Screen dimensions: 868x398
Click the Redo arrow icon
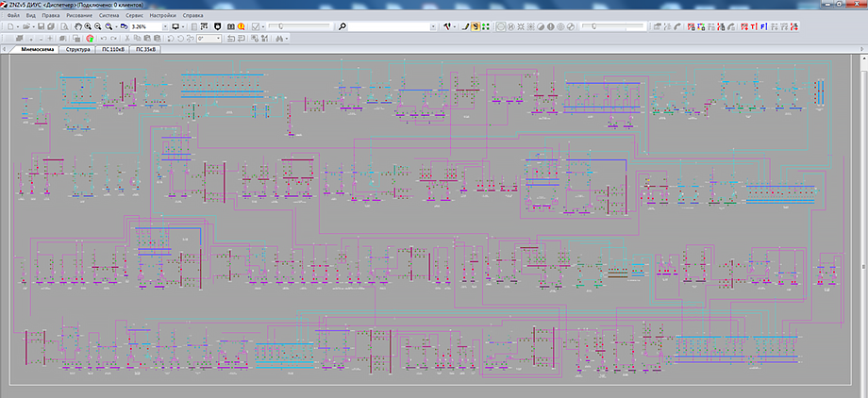(113, 38)
